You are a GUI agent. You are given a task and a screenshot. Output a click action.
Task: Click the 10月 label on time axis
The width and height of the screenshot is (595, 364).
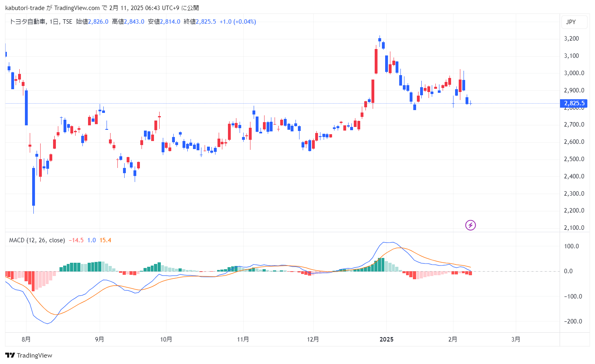coord(166,339)
